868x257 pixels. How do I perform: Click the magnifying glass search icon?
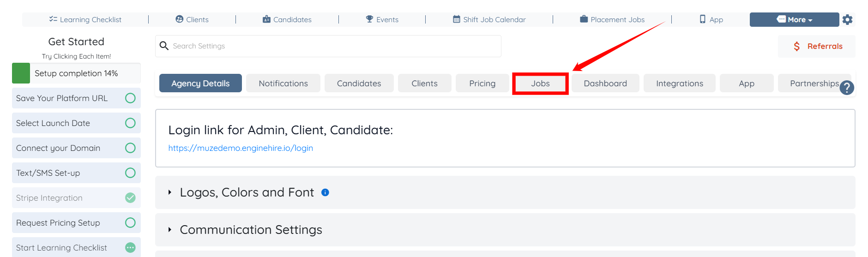point(164,46)
